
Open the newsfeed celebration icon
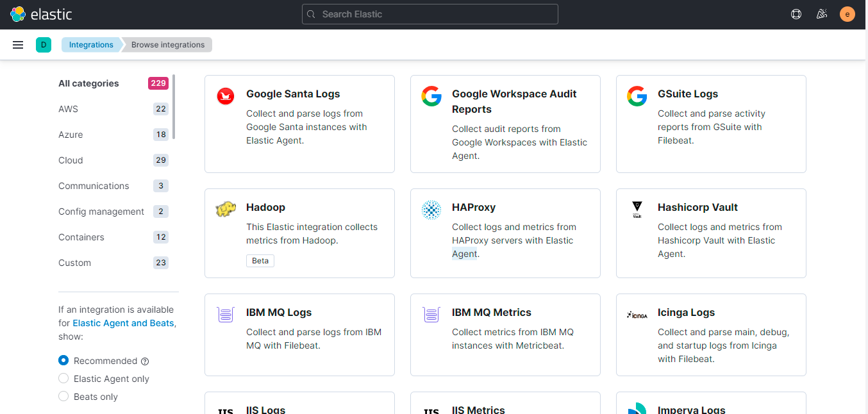point(822,14)
